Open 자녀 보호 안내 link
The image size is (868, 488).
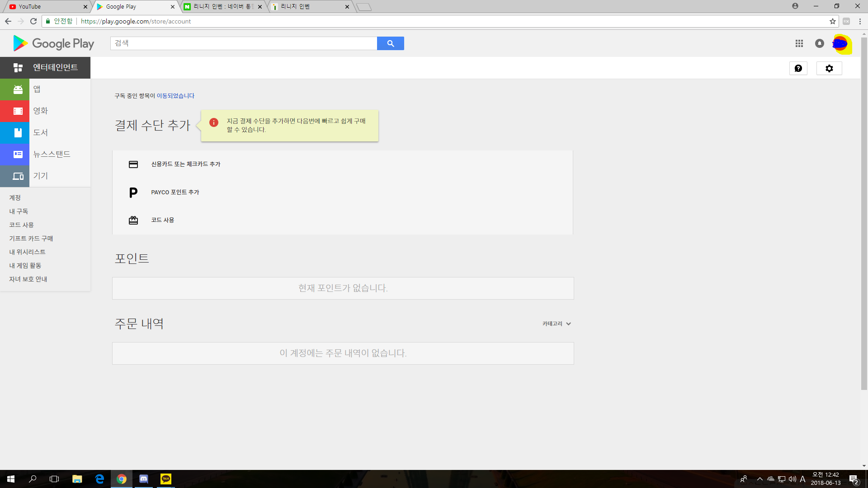coord(28,279)
